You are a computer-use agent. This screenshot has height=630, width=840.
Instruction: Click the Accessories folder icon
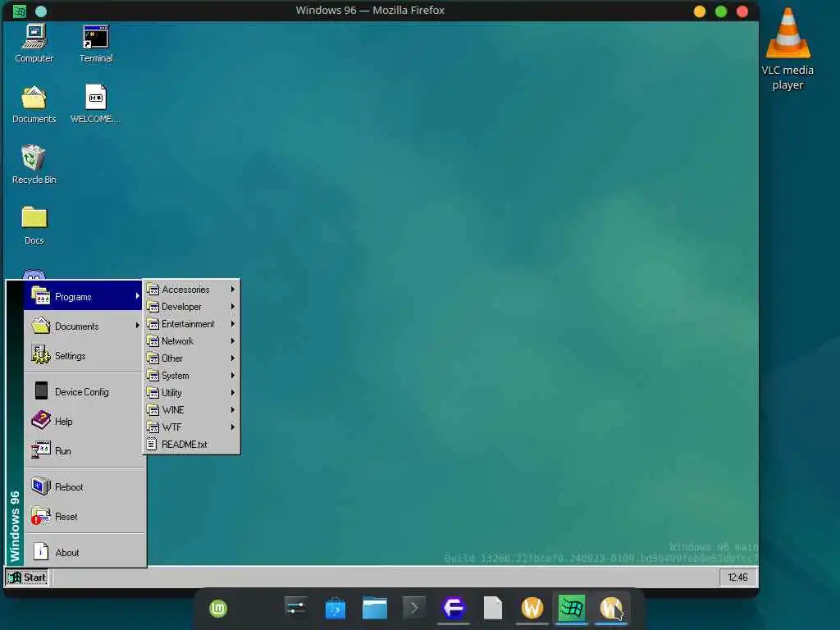click(x=153, y=290)
